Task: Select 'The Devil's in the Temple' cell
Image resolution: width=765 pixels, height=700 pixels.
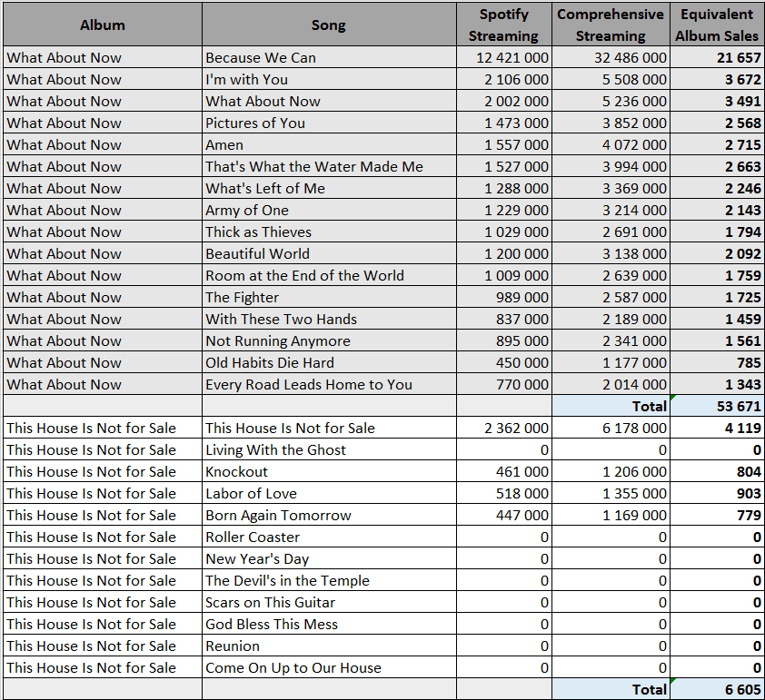Action: [329, 580]
